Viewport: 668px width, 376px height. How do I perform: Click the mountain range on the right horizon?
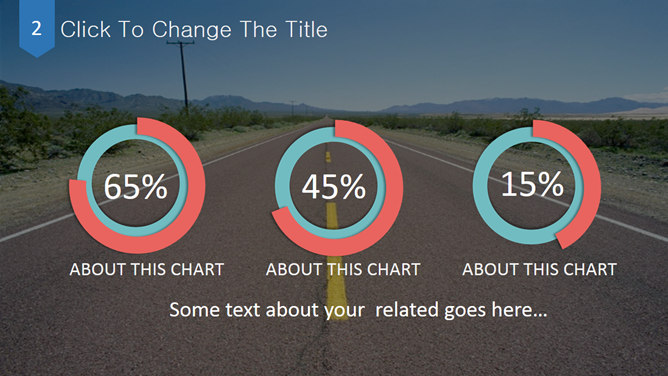pyautogui.click(x=524, y=106)
